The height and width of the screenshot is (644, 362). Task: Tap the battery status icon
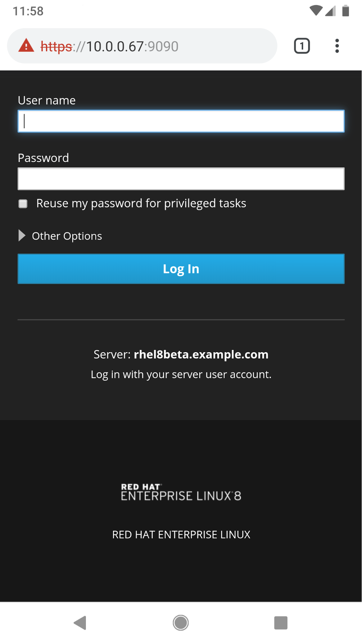pyautogui.click(x=346, y=11)
